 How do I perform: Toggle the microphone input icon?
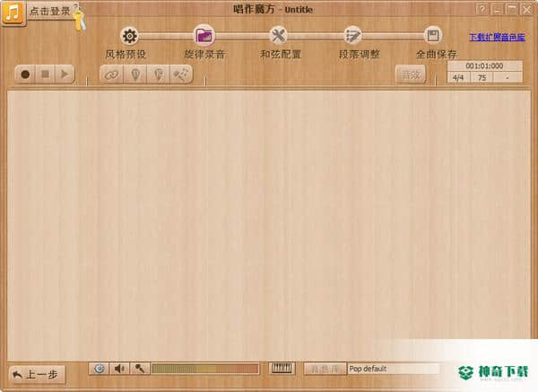tap(140, 369)
